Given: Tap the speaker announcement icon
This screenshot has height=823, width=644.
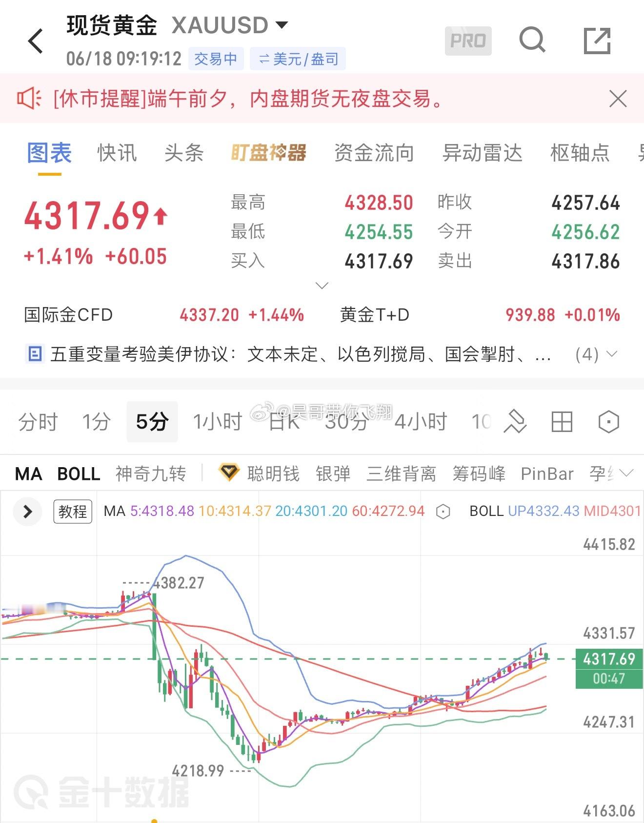Looking at the screenshot, I should pyautogui.click(x=29, y=99).
